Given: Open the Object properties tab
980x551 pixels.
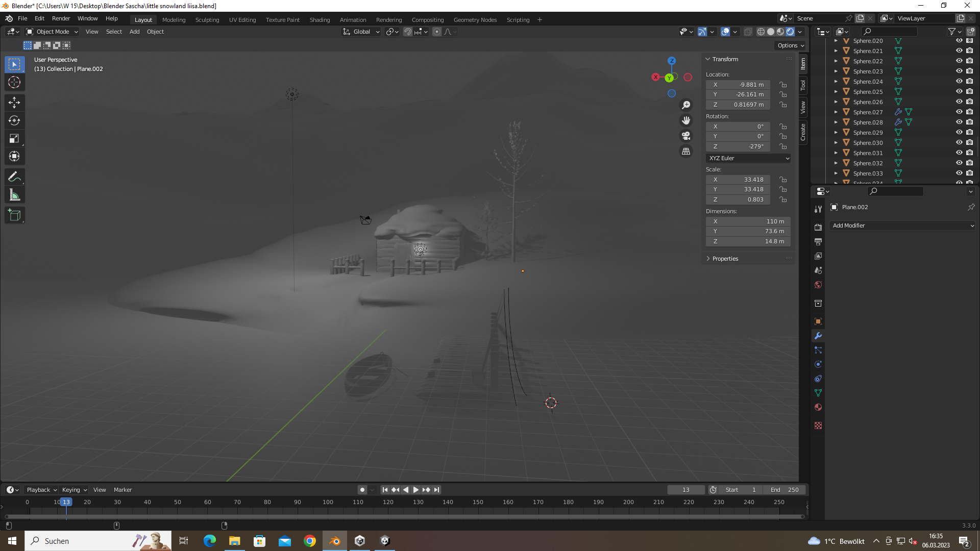Looking at the screenshot, I should tap(818, 321).
